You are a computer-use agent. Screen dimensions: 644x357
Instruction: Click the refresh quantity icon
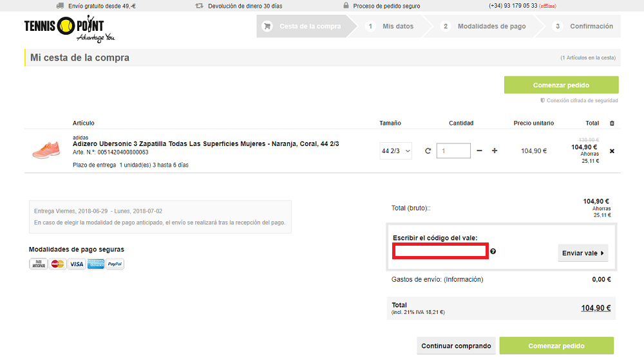coord(428,151)
